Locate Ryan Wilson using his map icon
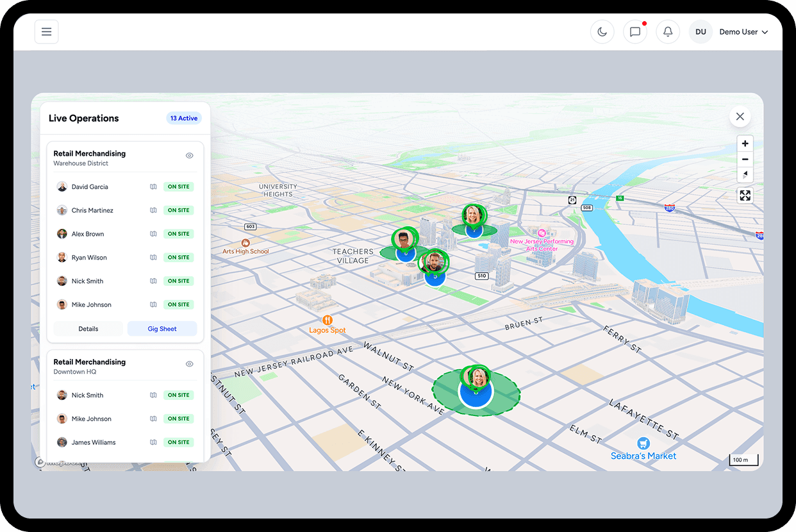This screenshot has width=796, height=532. tap(153, 257)
